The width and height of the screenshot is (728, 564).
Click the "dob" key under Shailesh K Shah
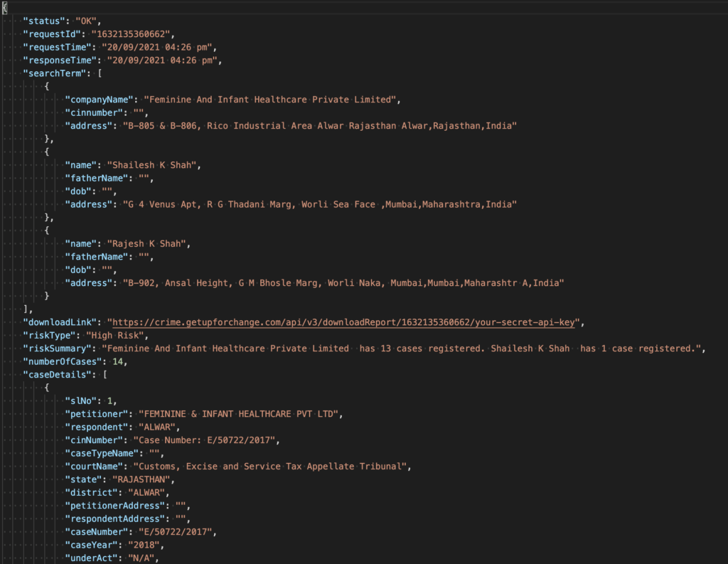tap(78, 191)
